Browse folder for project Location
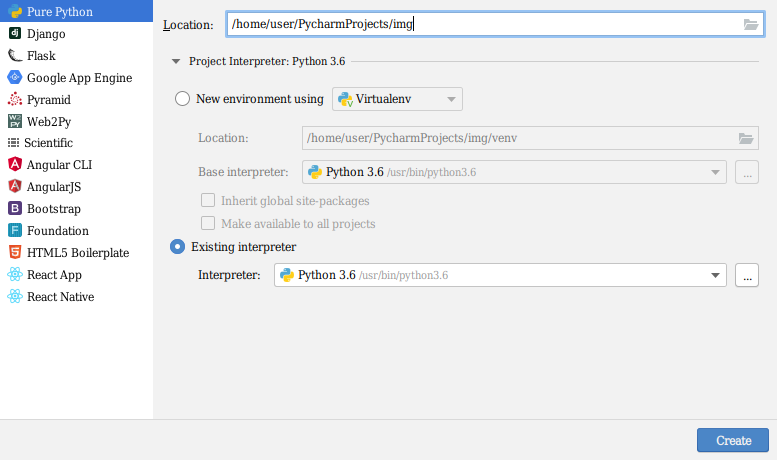 pos(751,24)
